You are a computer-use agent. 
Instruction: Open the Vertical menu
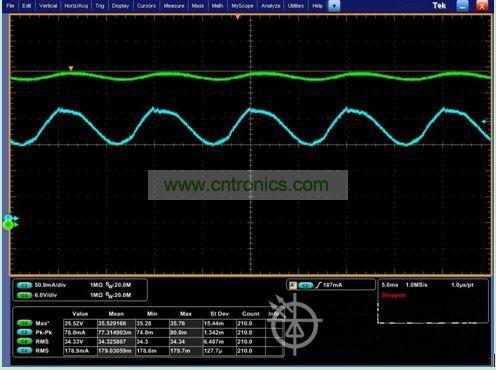click(48, 6)
